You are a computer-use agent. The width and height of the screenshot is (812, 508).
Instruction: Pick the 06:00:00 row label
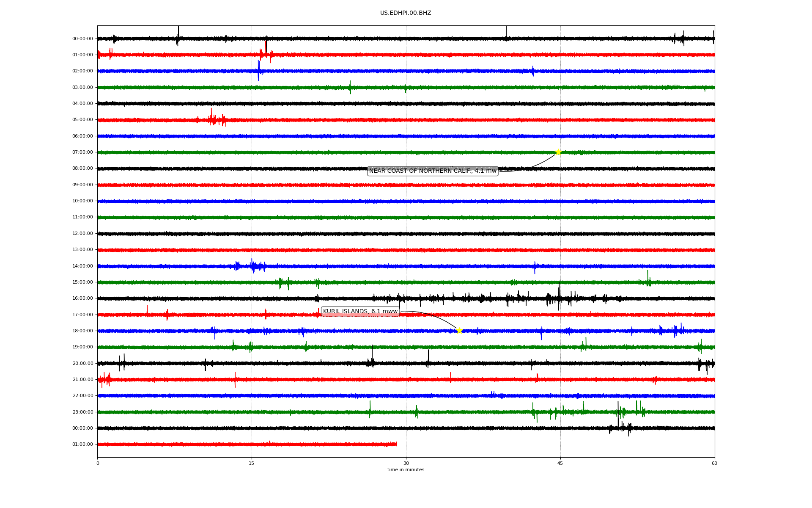click(x=82, y=136)
